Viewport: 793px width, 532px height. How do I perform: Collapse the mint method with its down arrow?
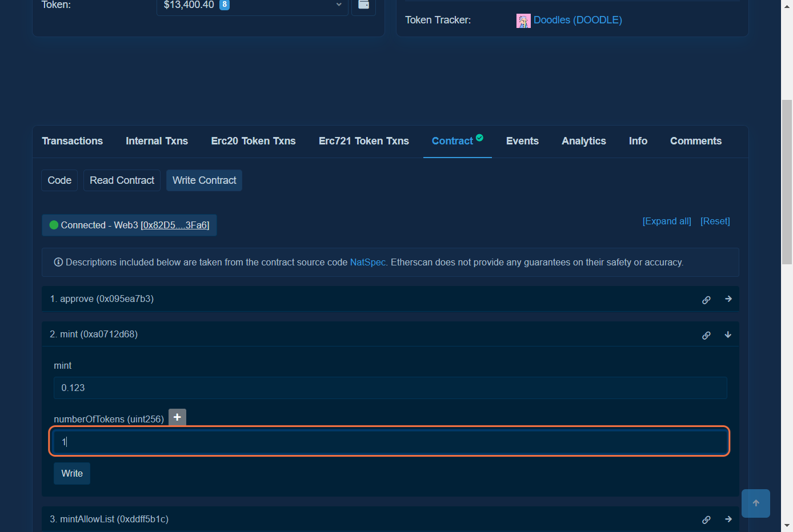pyautogui.click(x=728, y=334)
